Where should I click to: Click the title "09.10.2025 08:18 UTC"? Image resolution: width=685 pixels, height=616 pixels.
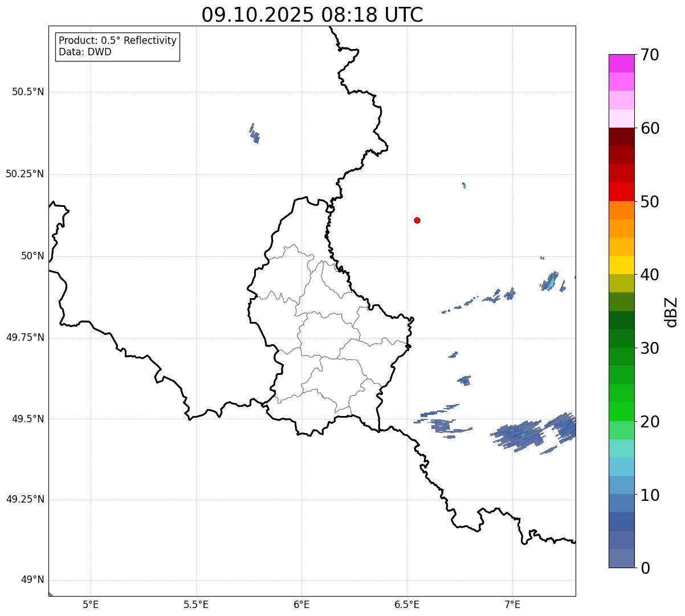click(x=312, y=15)
